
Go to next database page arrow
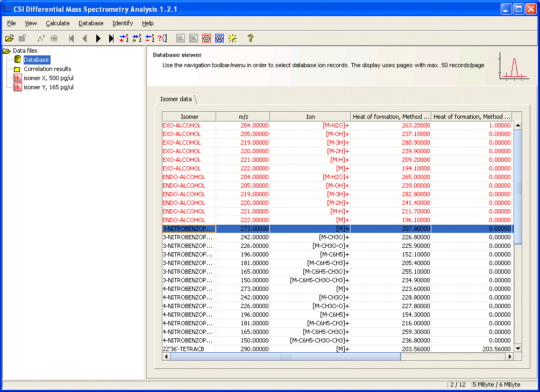coord(98,38)
